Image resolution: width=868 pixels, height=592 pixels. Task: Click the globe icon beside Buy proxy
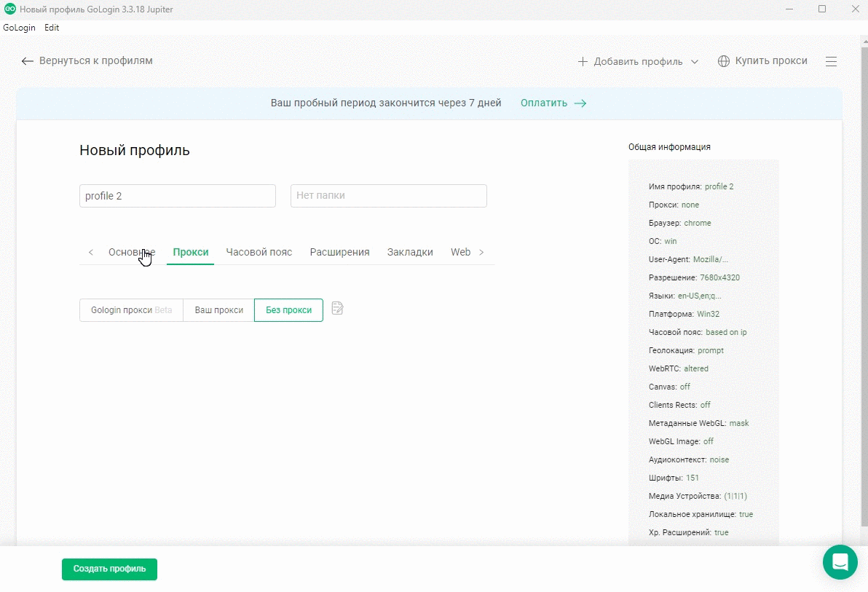pos(723,61)
